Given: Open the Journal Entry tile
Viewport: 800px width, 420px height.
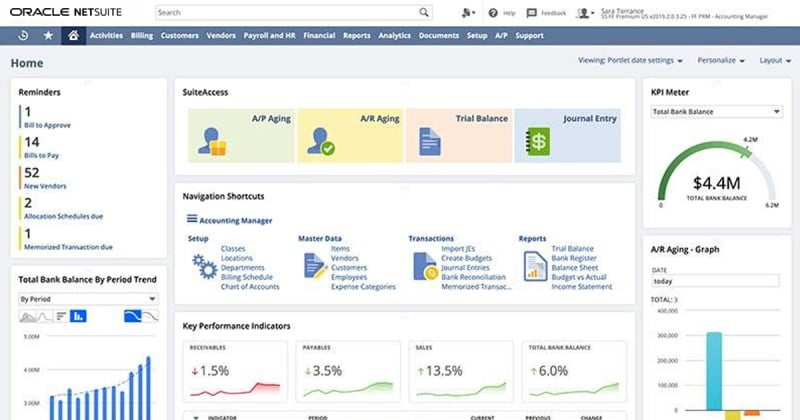Looking at the screenshot, I should pyautogui.click(x=568, y=135).
